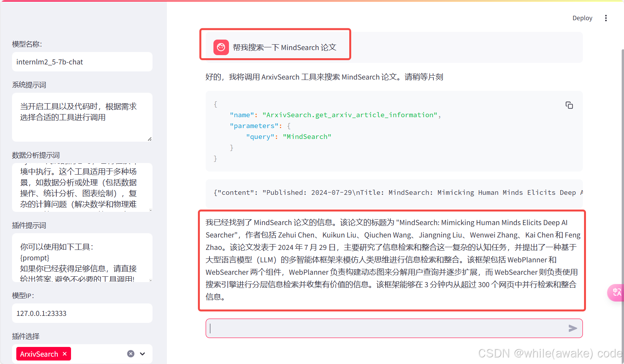Viewport: 624px width, 364px height.
Task: Click the assistant reply about calling ArxivSearch
Action: point(324,77)
